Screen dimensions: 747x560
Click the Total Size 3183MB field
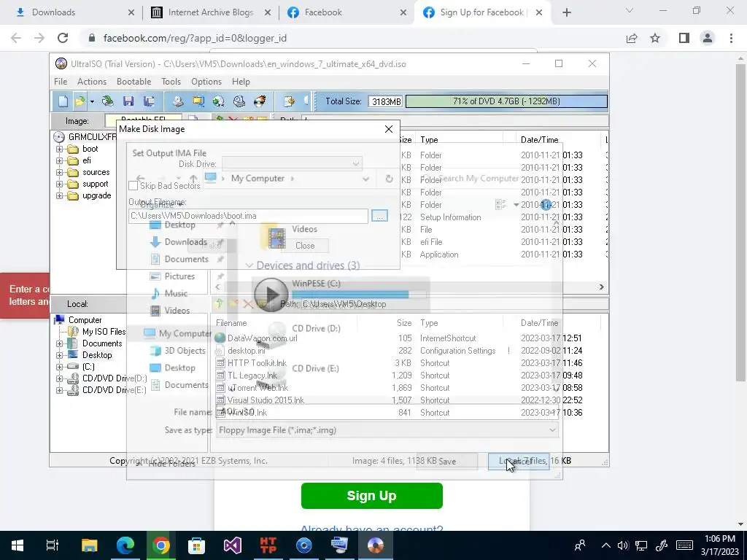click(386, 101)
